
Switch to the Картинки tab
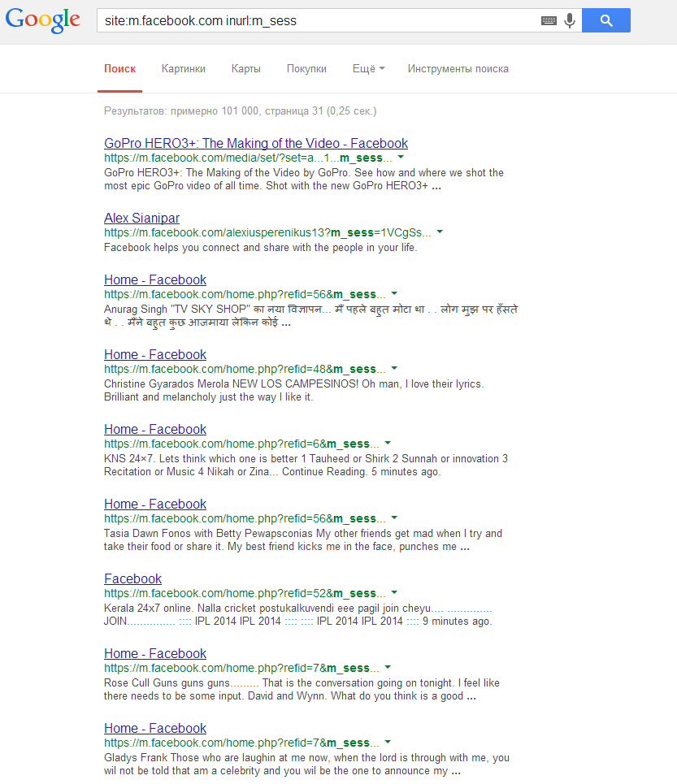point(184,69)
